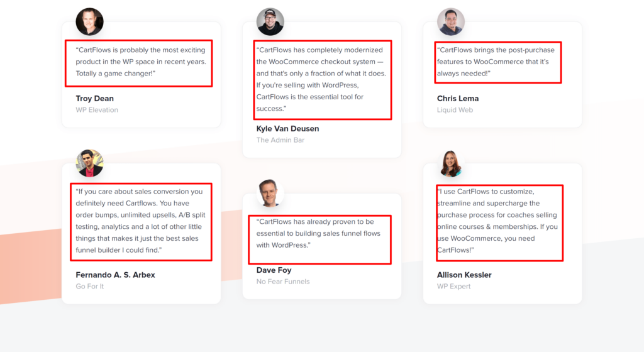The width and height of the screenshot is (644, 352).
Task: Click Fernando A. S. Arbex's avatar photo
Action: [x=89, y=163]
